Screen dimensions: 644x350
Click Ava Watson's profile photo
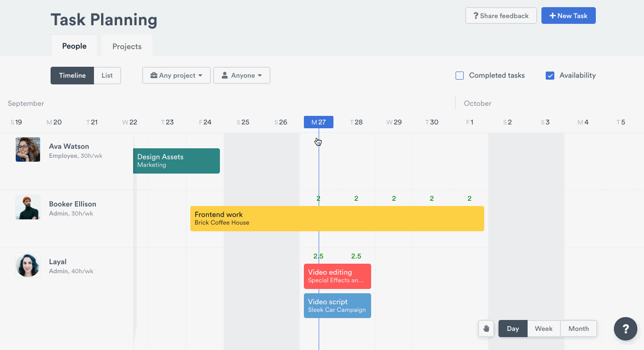[x=28, y=150]
